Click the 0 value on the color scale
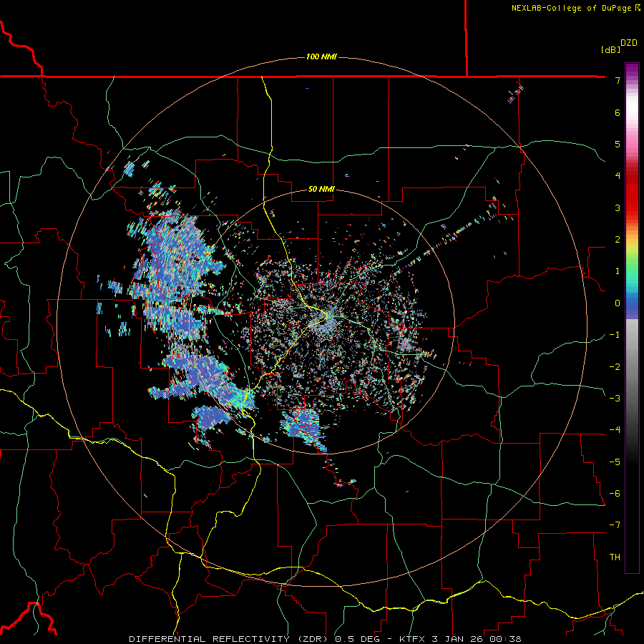The width and height of the screenshot is (644, 644). [618, 303]
